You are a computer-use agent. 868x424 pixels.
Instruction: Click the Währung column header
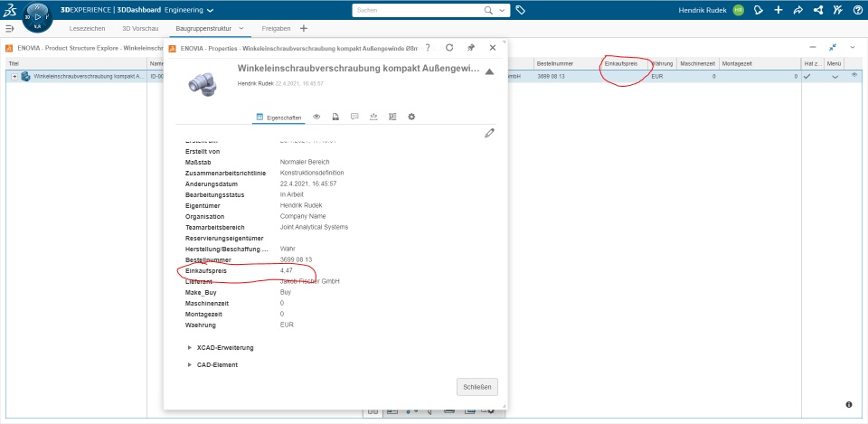[662, 64]
